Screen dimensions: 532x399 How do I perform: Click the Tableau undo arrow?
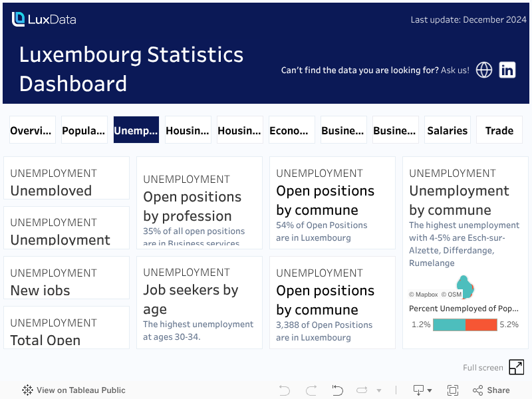coord(285,390)
